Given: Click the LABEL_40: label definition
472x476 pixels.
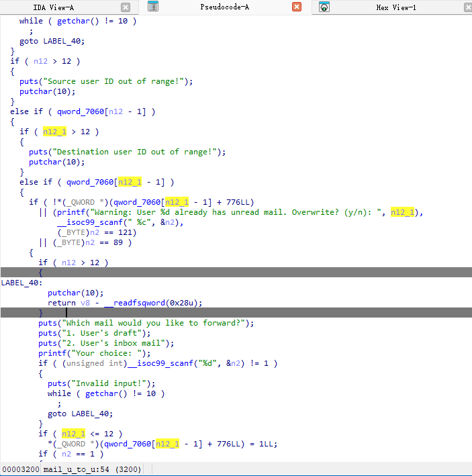Looking at the screenshot, I should pos(21,283).
